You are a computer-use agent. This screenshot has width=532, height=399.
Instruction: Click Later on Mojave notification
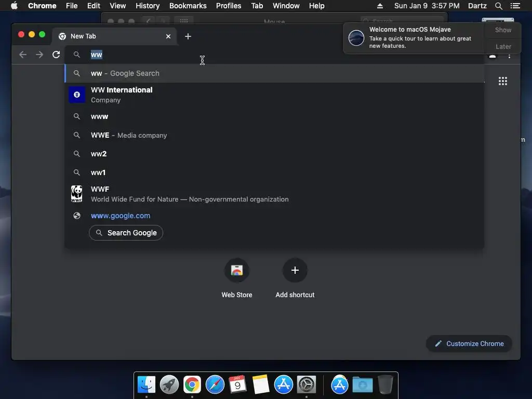coord(503,46)
